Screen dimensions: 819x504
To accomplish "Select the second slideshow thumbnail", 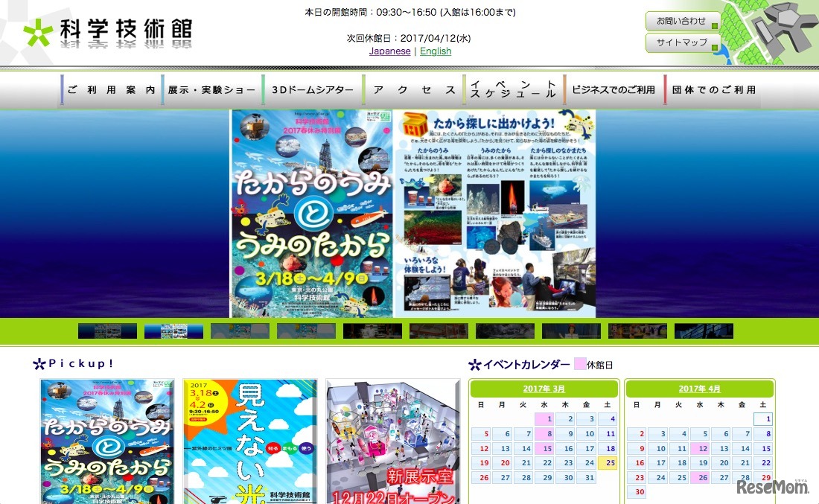I will click(x=173, y=331).
